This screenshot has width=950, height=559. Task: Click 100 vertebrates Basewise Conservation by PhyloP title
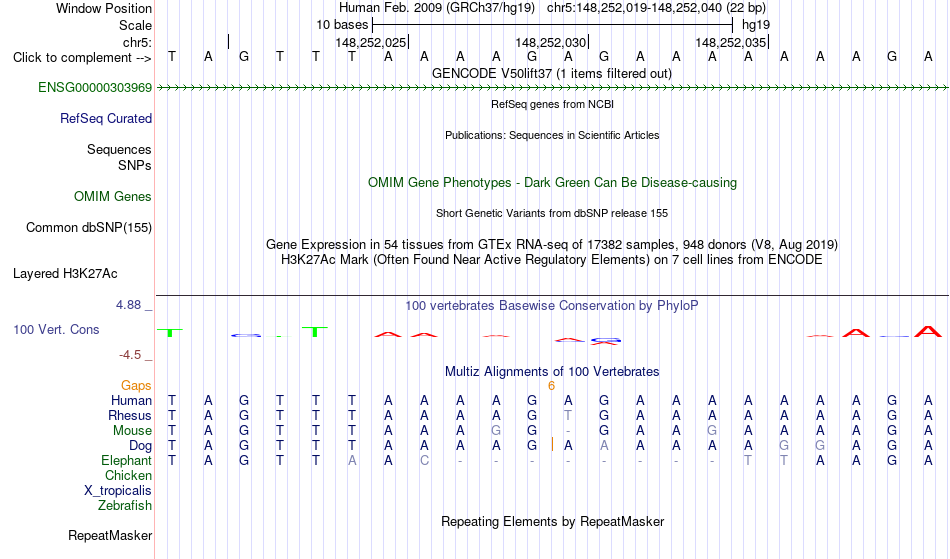(552, 306)
